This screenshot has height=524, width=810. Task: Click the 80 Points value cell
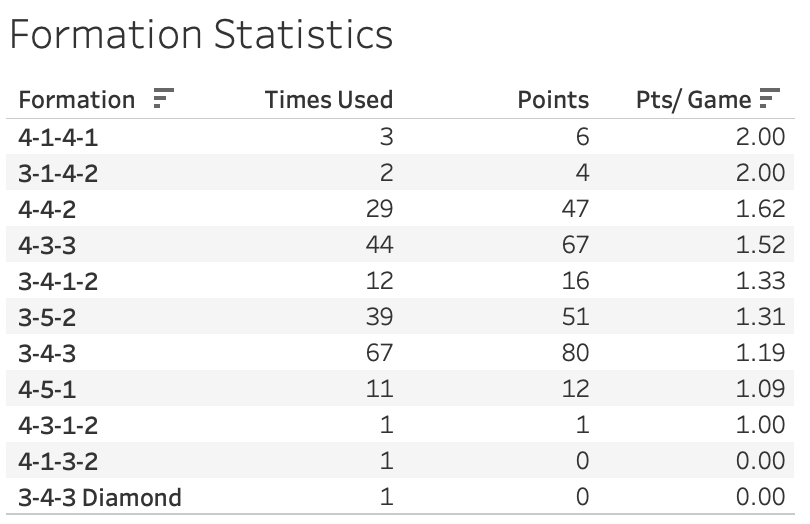[574, 353]
